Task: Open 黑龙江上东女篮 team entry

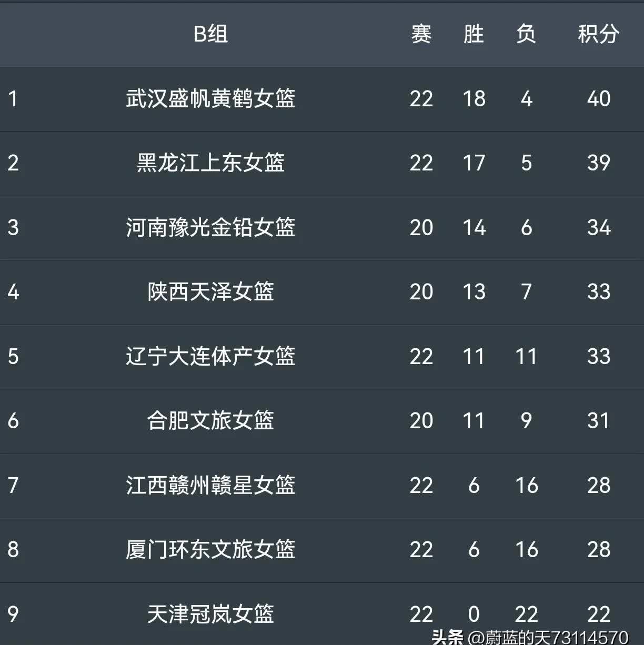Action: coord(210,163)
